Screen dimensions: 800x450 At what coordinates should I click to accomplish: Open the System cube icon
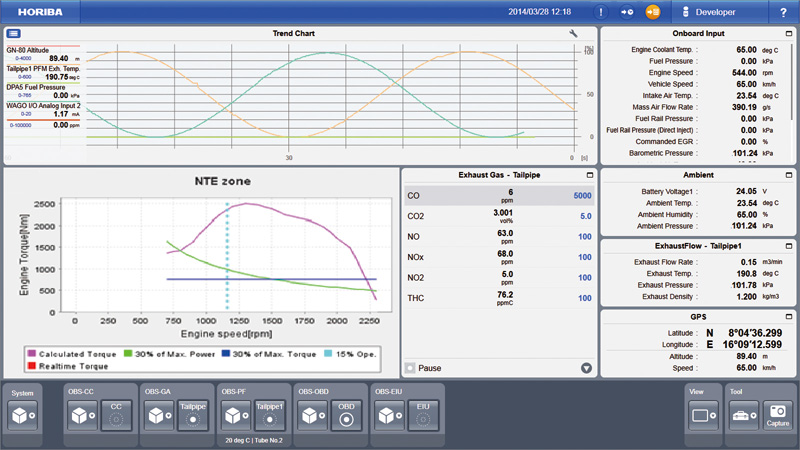coord(23,414)
